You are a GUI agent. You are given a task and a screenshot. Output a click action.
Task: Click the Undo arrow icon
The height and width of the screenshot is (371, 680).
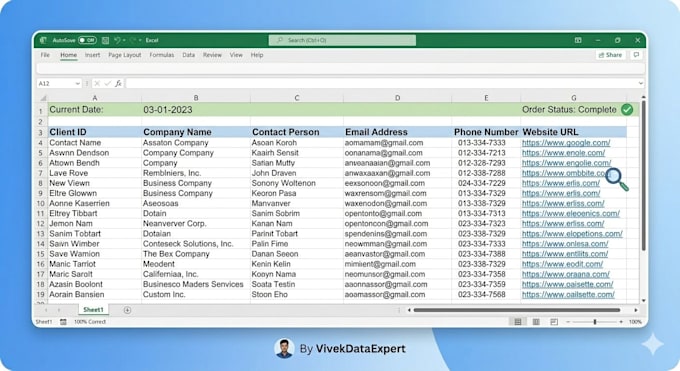[x=117, y=40]
